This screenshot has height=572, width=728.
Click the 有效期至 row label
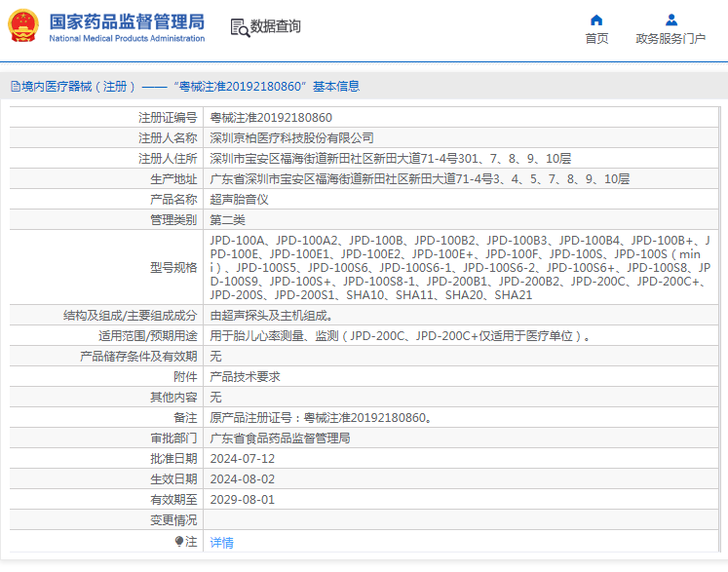point(173,500)
